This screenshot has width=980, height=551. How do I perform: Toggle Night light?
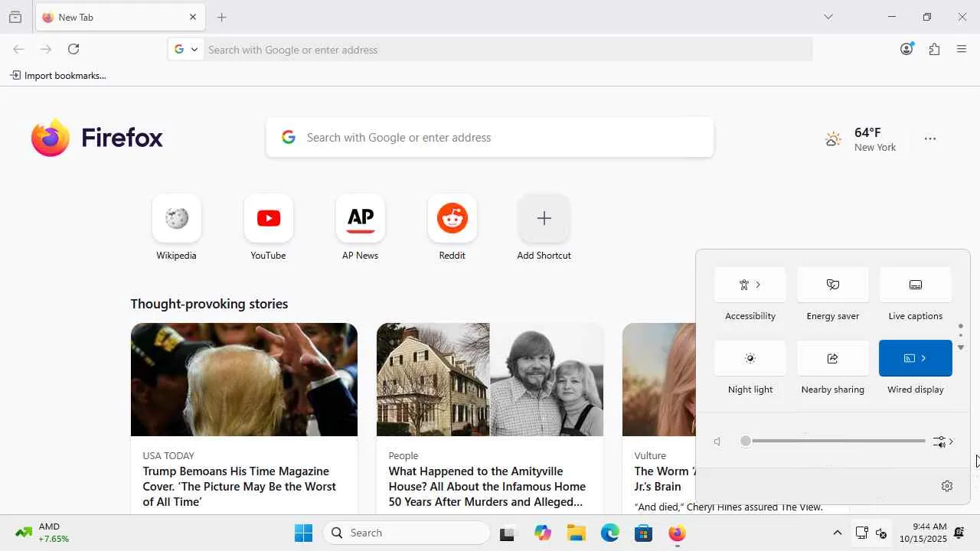pos(750,358)
